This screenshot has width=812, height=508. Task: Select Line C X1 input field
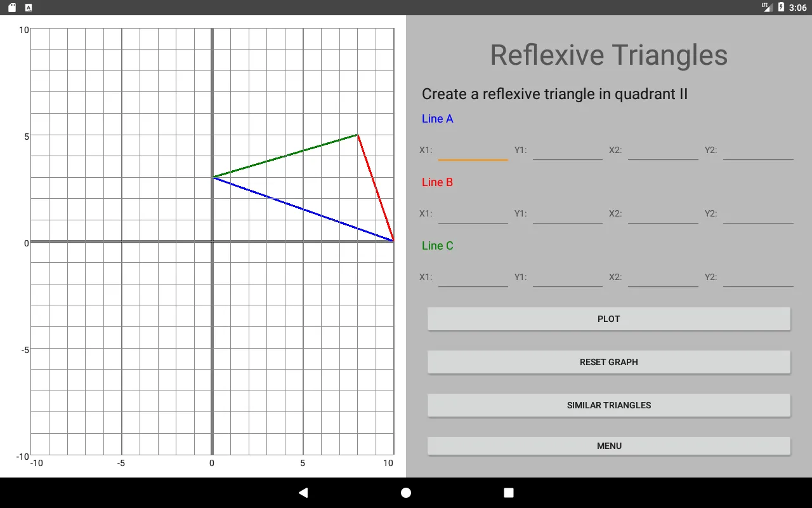coord(473,277)
